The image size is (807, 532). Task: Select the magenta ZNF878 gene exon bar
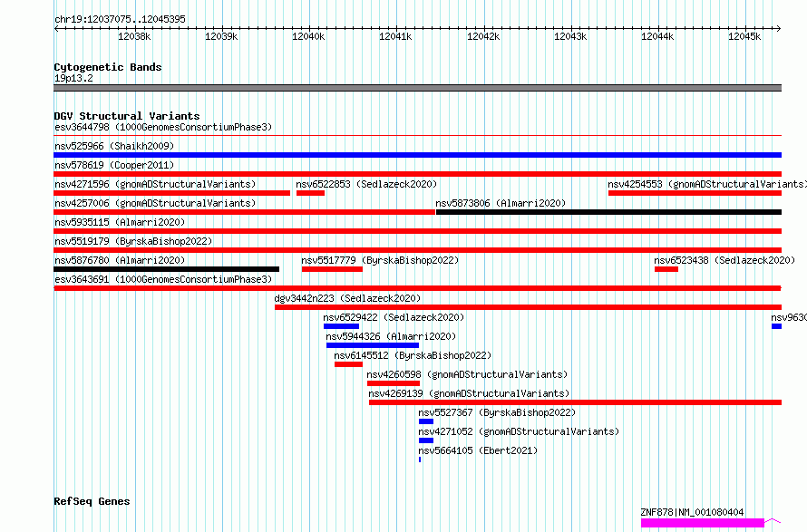703,523
